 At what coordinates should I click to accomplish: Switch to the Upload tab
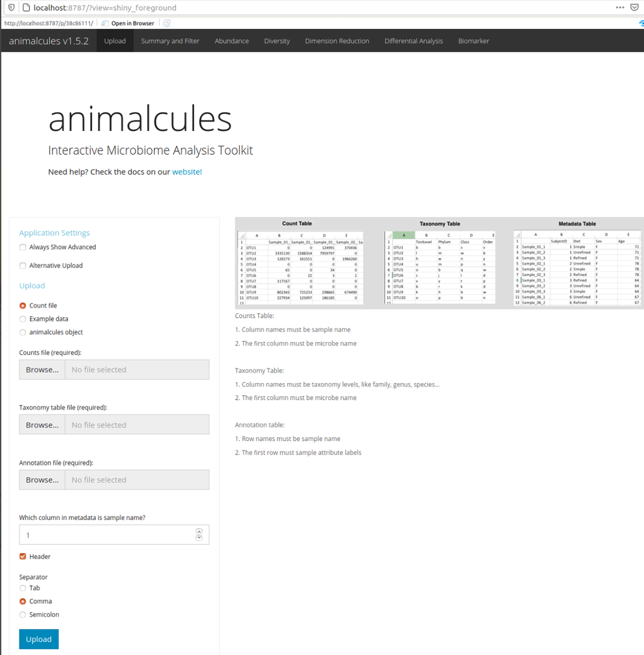(x=115, y=41)
